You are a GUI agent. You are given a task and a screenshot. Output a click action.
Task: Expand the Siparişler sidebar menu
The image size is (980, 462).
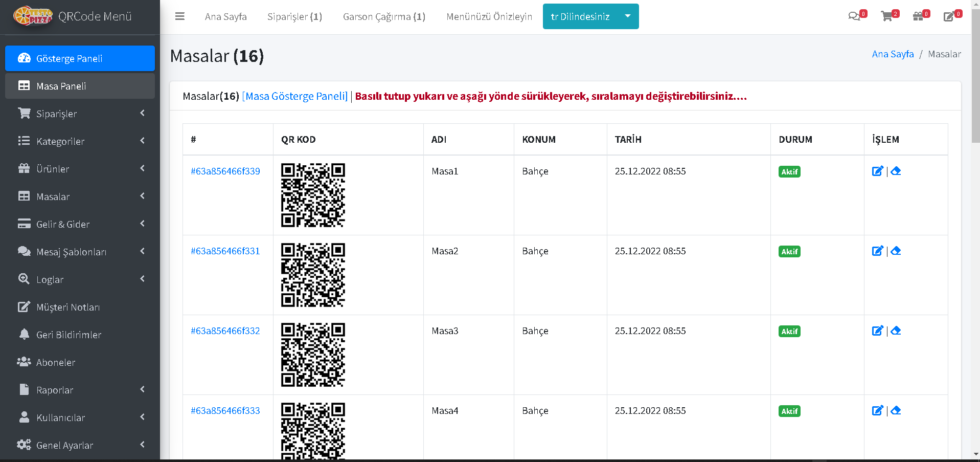(x=80, y=114)
